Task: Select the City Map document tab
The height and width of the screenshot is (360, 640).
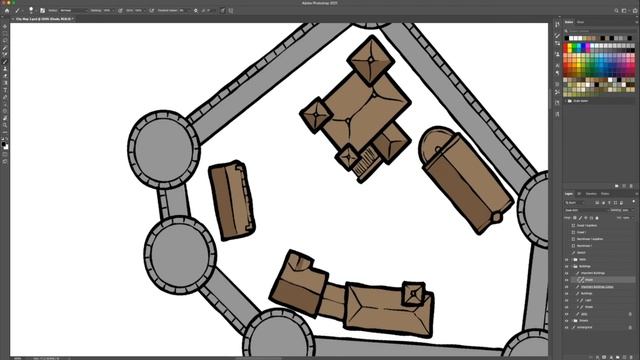Action: click(44, 19)
